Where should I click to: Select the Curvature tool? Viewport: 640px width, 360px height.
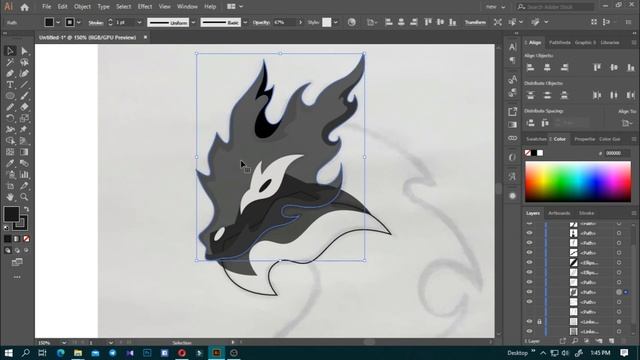[x=24, y=73]
